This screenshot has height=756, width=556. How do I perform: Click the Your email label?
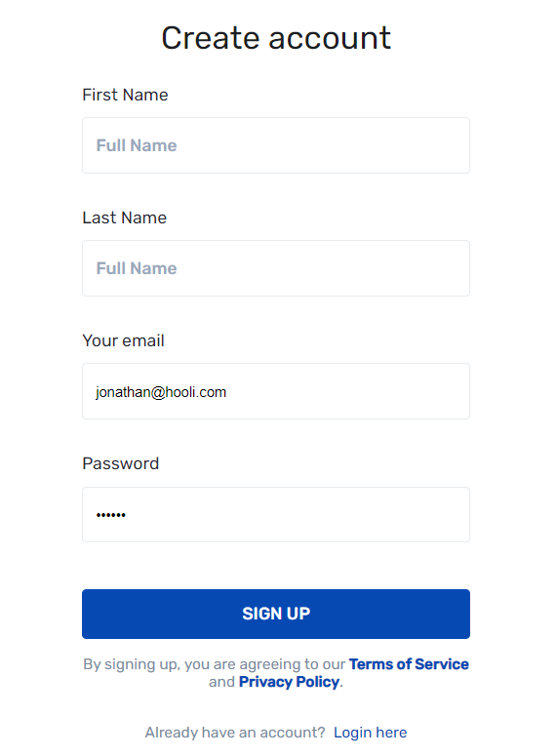click(x=124, y=340)
